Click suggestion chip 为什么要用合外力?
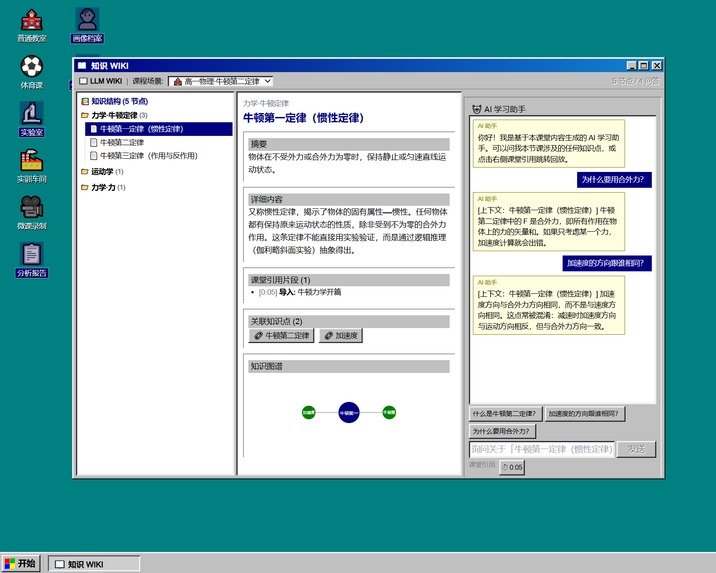The image size is (716, 573). [501, 431]
